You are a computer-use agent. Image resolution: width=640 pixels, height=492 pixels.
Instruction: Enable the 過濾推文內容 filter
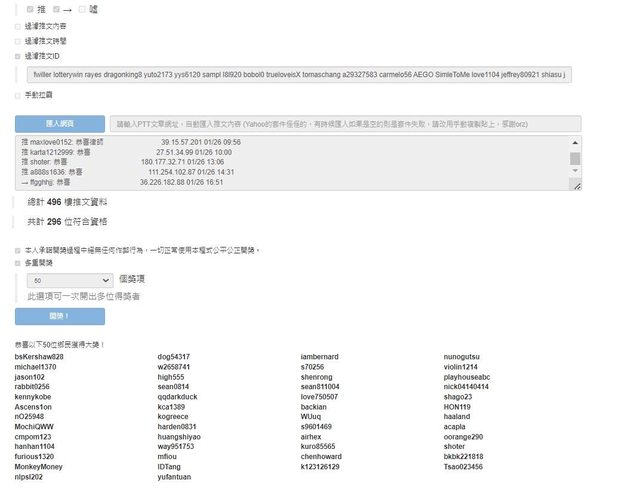coord(17,26)
